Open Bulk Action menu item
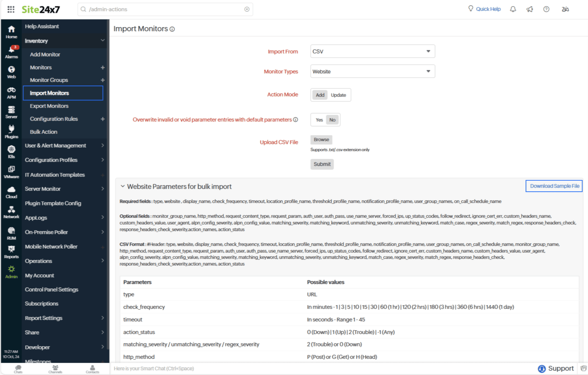The image size is (588, 375). pyautogui.click(x=44, y=132)
